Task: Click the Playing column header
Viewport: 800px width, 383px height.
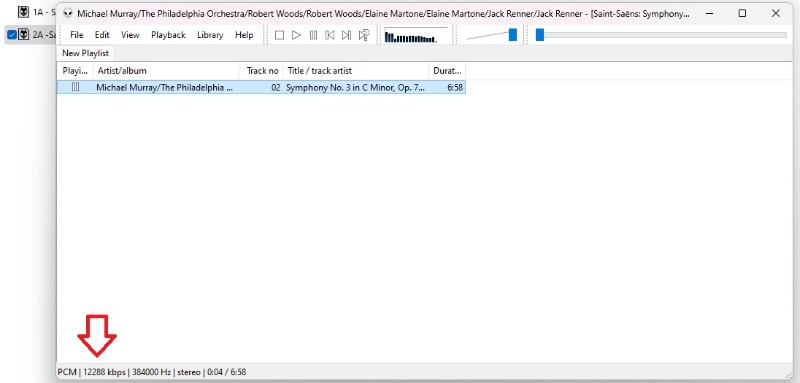Action: coord(75,71)
